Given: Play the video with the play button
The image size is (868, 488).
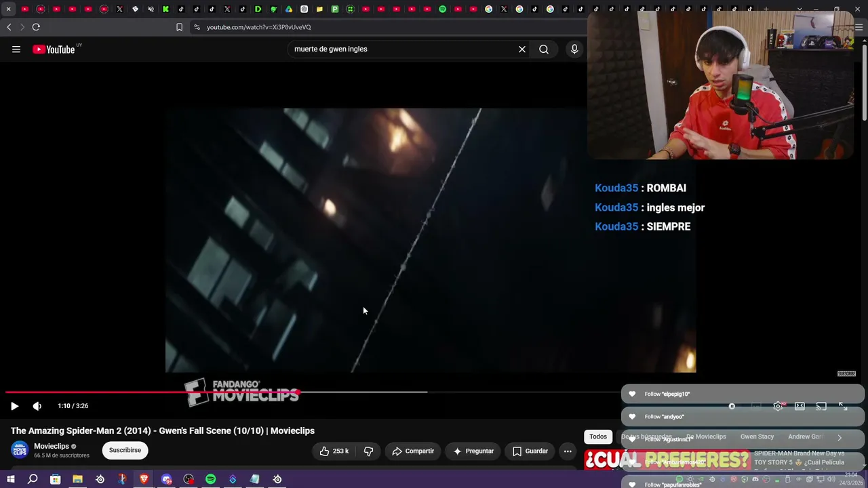Looking at the screenshot, I should (x=14, y=406).
